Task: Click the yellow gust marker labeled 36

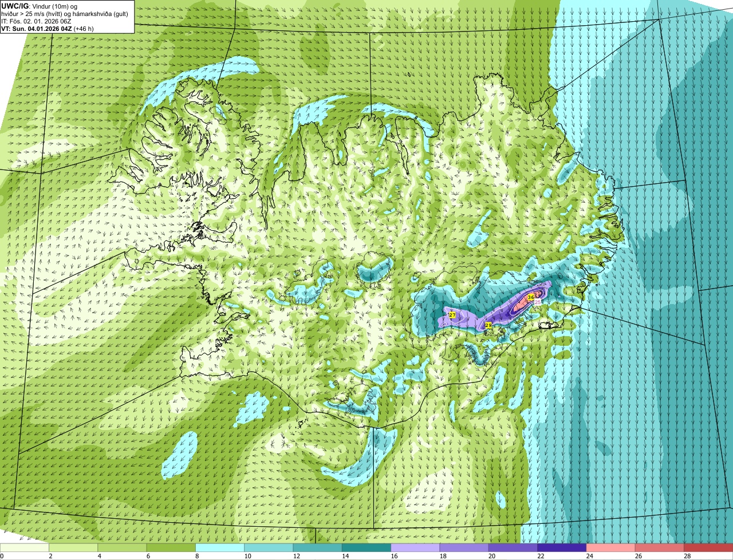Action: [x=531, y=297]
